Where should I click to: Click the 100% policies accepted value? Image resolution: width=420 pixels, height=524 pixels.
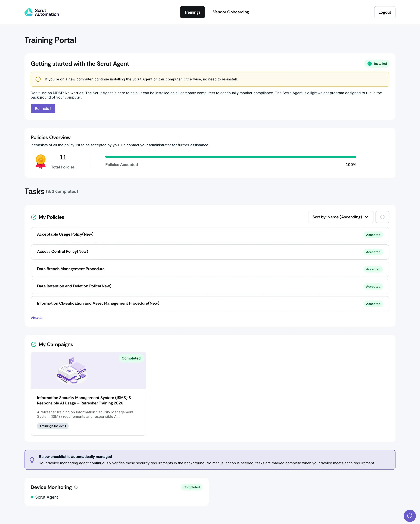(x=351, y=165)
